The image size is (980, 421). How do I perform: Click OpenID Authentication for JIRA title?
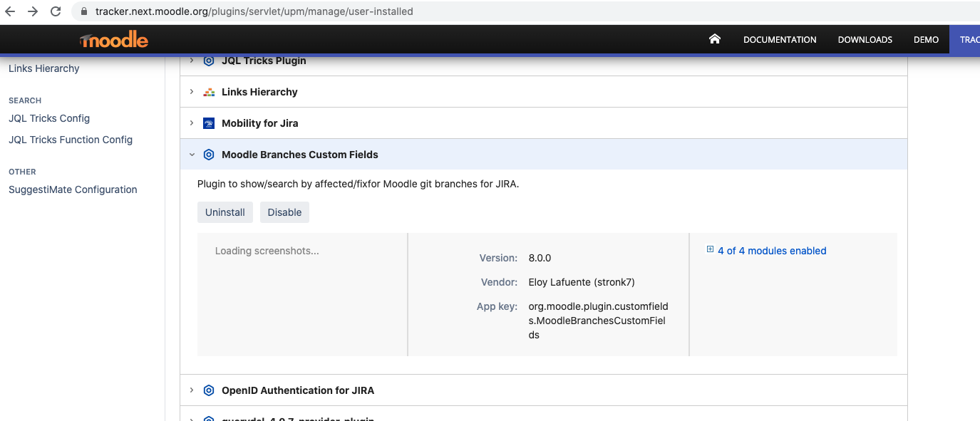[298, 390]
